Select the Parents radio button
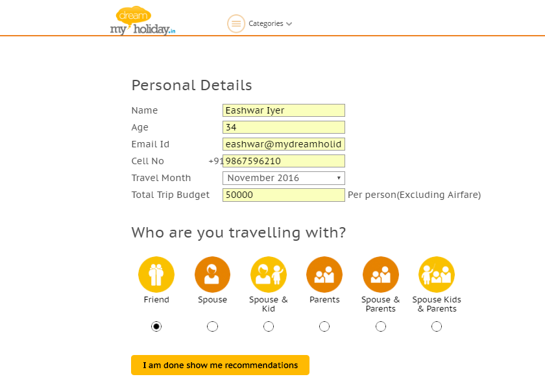This screenshot has height=392, width=545. [324, 326]
